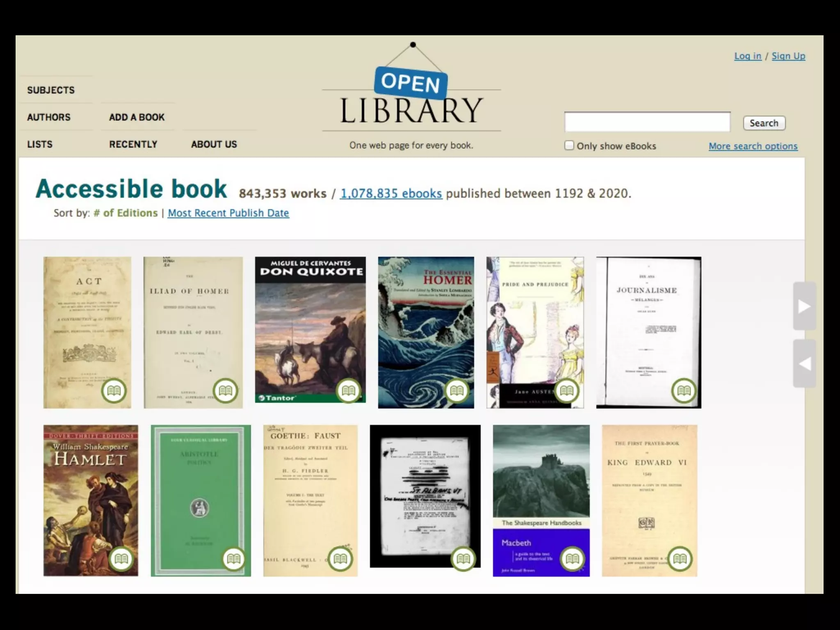Open the Subjects menu
The width and height of the screenshot is (840, 630).
tap(51, 90)
